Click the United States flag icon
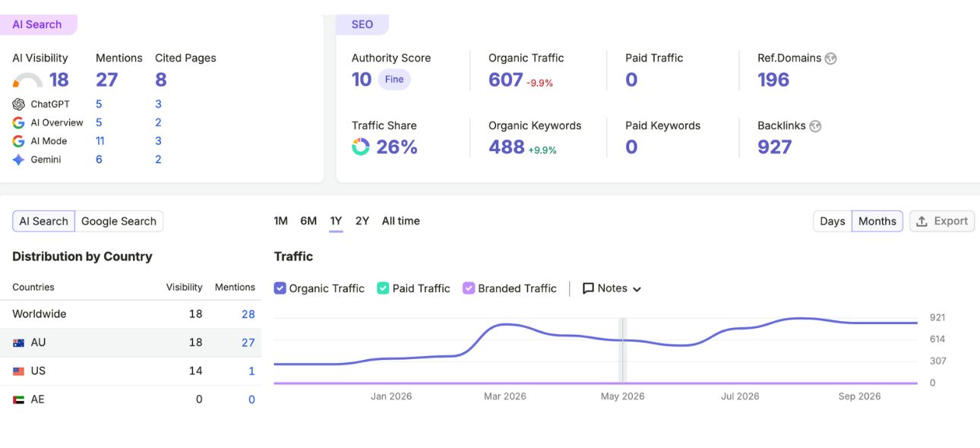Viewport: 980px width, 448px height. [x=19, y=371]
